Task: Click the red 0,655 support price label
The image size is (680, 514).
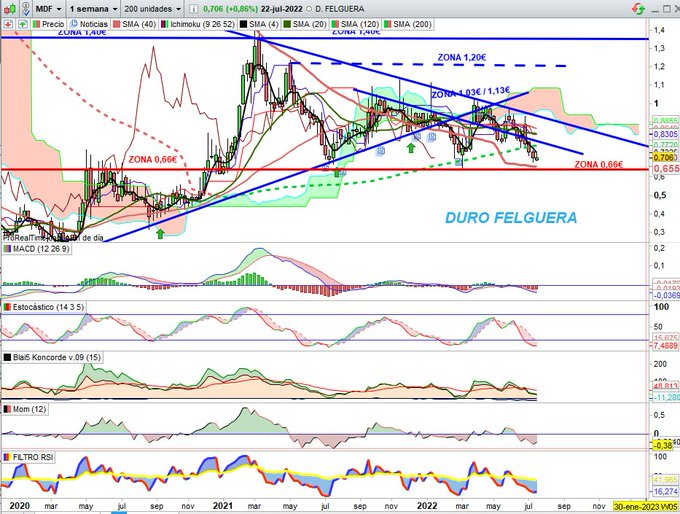Action: (666, 168)
